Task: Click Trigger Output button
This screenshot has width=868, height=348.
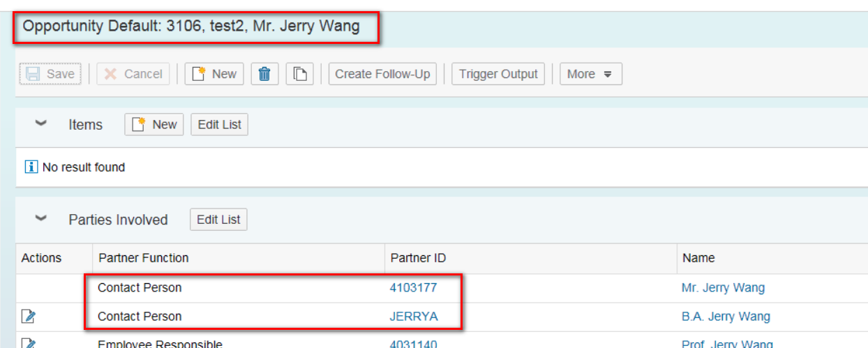Action: [498, 74]
